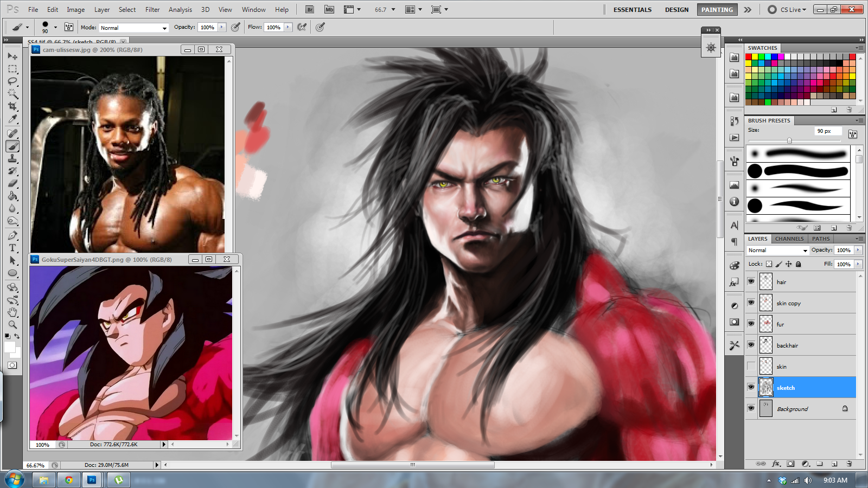Screen dimensions: 868x488
Task: Open layer style fx menu at panel bottom
Action: pos(776,464)
